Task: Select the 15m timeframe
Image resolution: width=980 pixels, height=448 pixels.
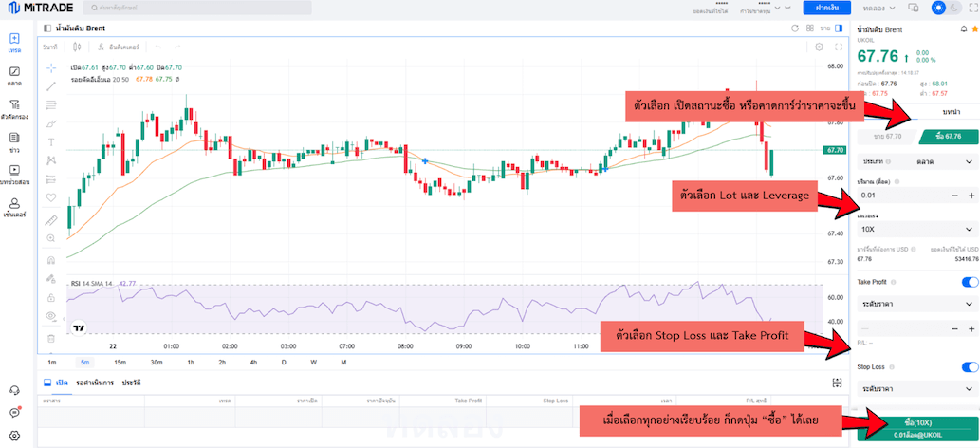Action: pos(120,363)
